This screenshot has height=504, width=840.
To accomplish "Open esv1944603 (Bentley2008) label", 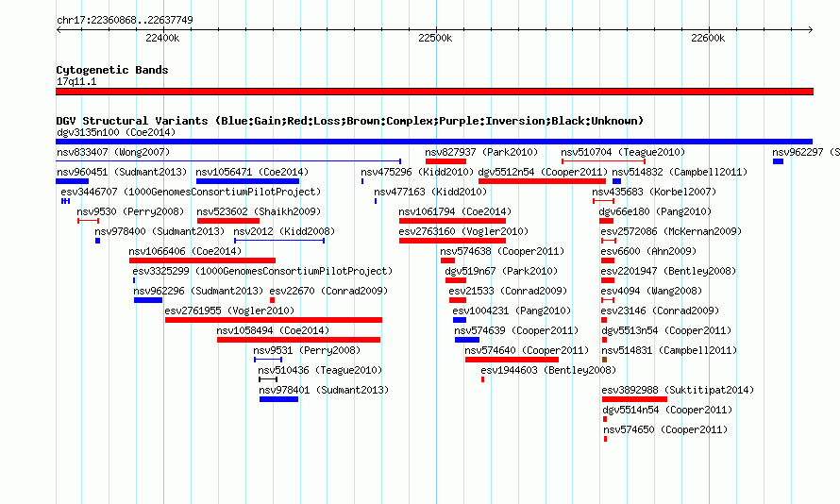I will (x=548, y=370).
